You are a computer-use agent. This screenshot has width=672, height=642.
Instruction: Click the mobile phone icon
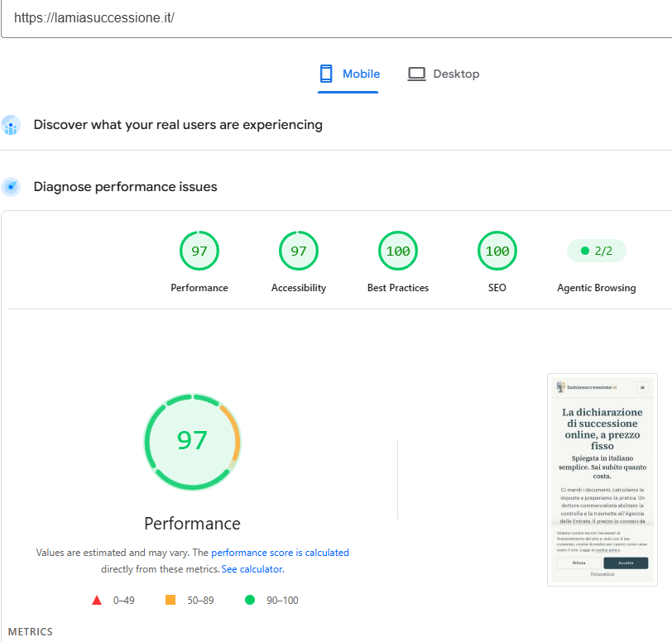[x=326, y=74]
